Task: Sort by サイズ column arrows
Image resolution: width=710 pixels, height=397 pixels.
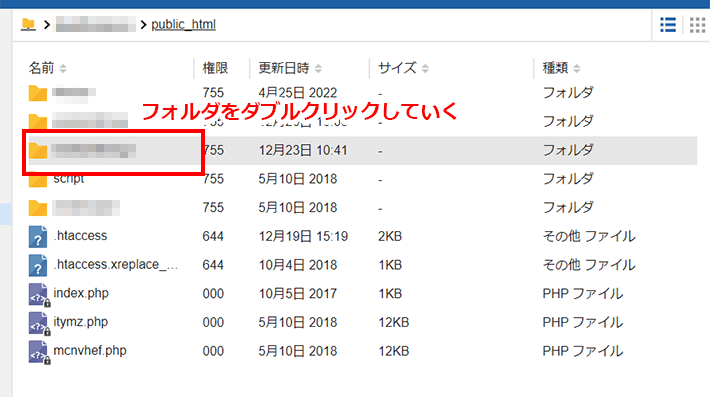Action: click(425, 68)
